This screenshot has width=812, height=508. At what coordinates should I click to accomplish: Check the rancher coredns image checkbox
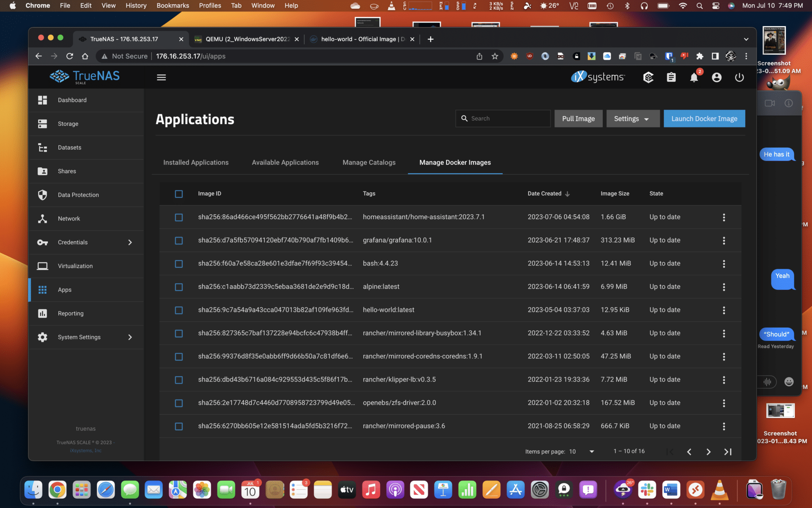179,357
